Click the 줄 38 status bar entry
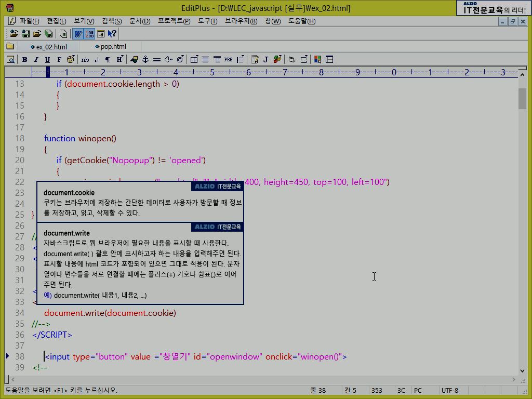The width and height of the screenshot is (532, 399). [318, 391]
